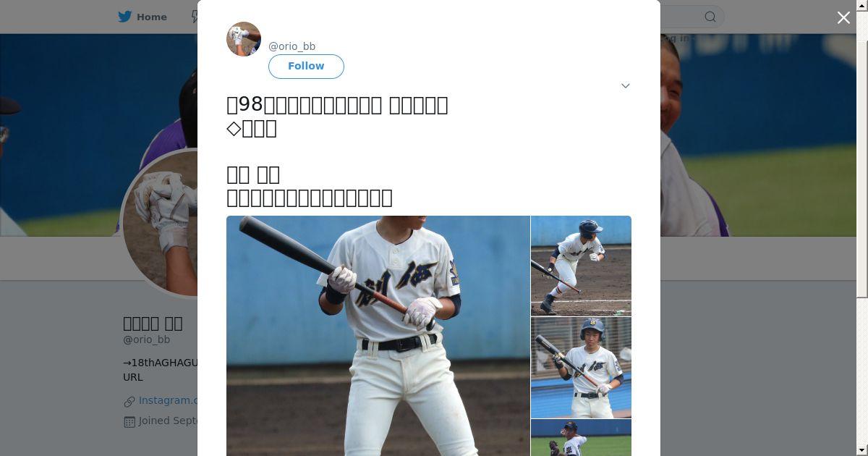Click the search magnifier icon

[710, 17]
